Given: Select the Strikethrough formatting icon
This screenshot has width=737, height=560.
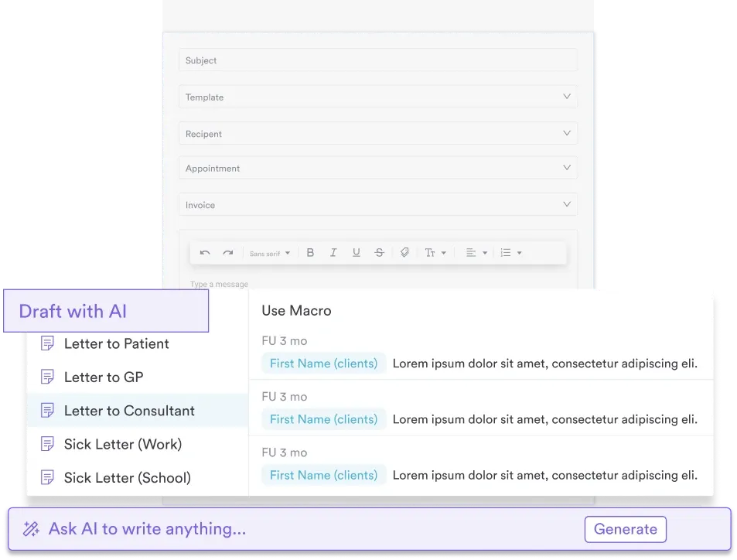Looking at the screenshot, I should [x=380, y=252].
